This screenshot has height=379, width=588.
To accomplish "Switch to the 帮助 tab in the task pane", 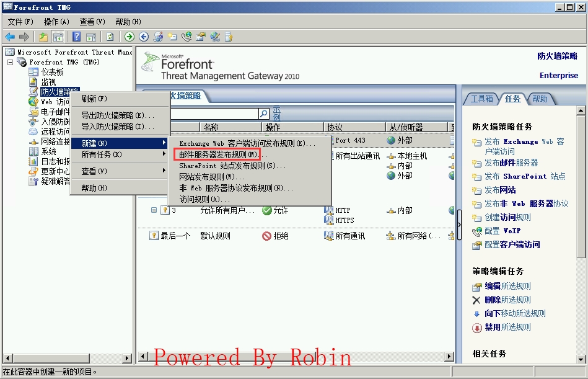I will 540,99.
